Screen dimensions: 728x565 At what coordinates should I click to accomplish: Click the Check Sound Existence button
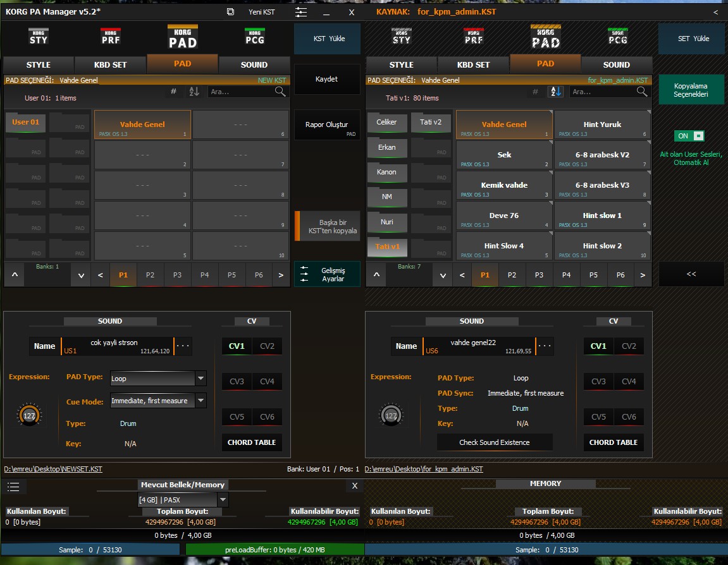[x=495, y=442]
